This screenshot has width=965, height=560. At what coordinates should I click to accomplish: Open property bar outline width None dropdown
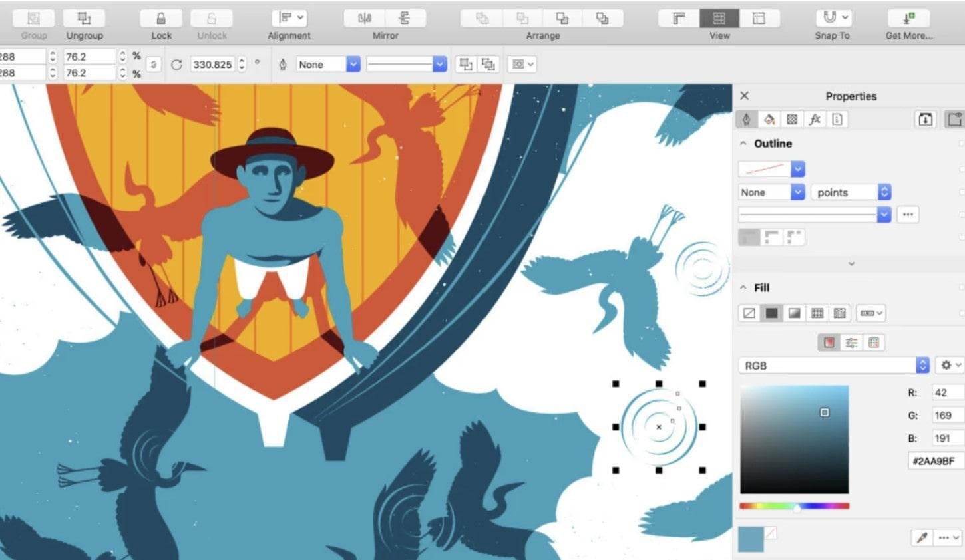[353, 65]
